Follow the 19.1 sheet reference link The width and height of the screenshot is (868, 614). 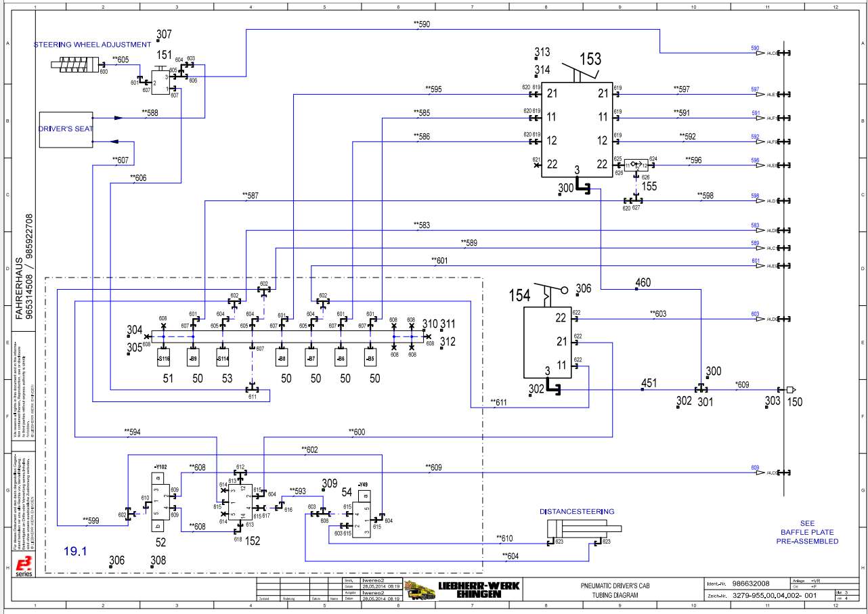click(x=74, y=551)
